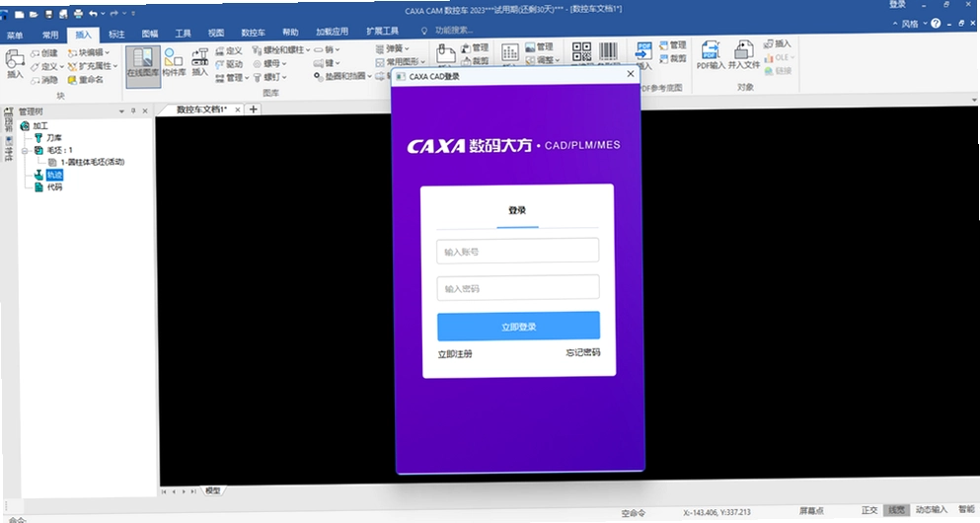This screenshot has width=980, height=523.
Task: Click the QR code icon in ribbon
Action: [x=581, y=51]
